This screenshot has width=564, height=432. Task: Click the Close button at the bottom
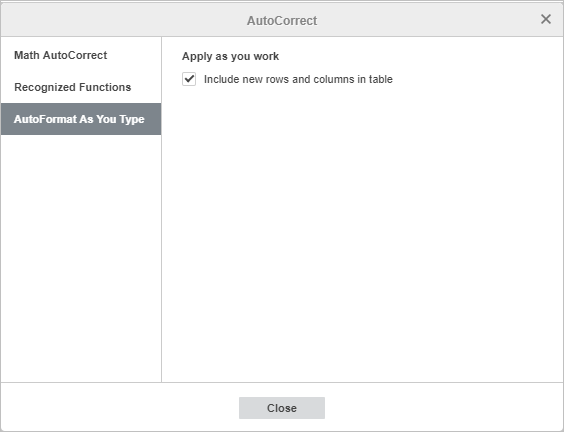282,408
